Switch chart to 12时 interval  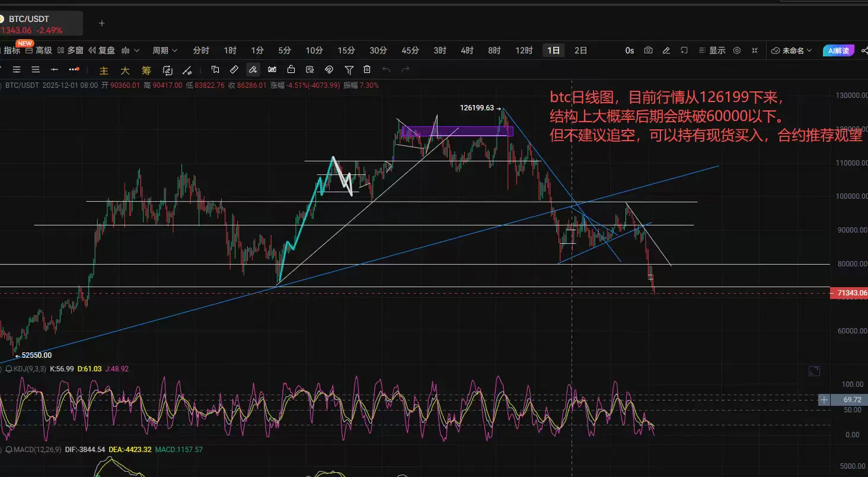524,50
